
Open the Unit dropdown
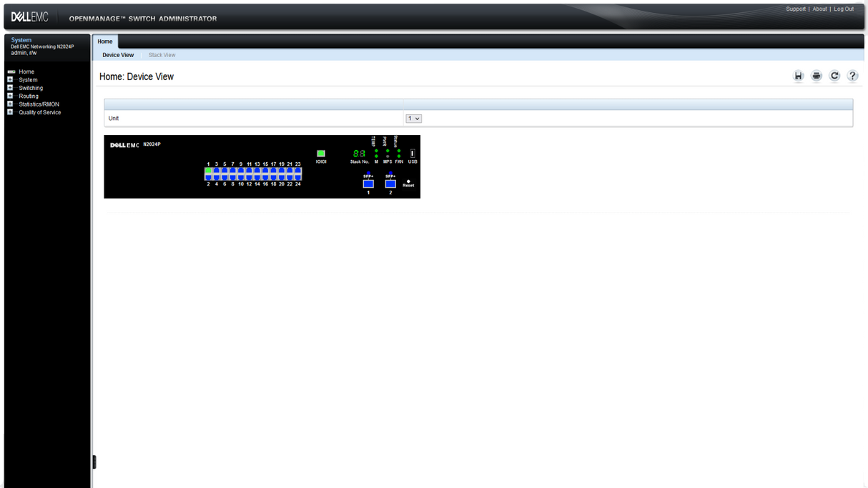coord(413,119)
